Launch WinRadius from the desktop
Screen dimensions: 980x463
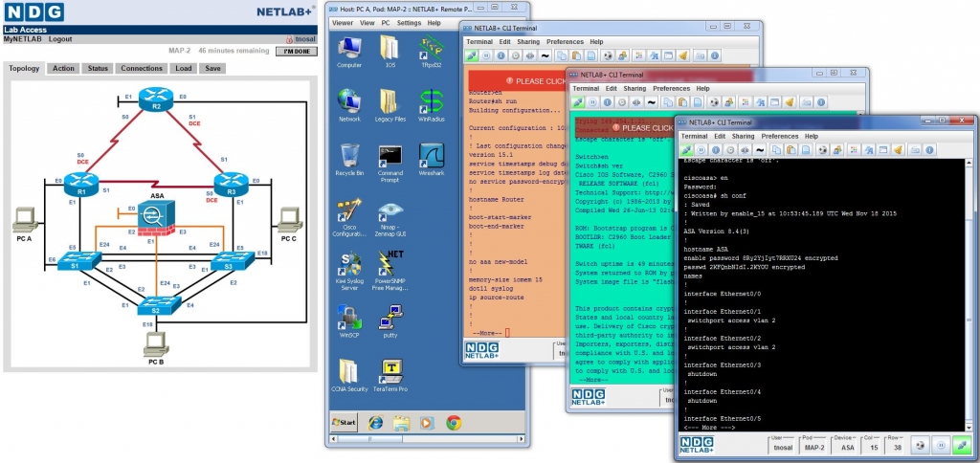coord(432,105)
